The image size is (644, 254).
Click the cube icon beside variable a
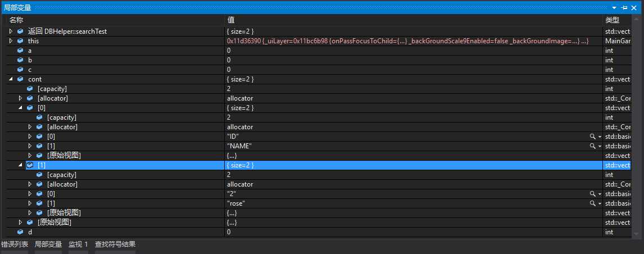[x=20, y=50]
